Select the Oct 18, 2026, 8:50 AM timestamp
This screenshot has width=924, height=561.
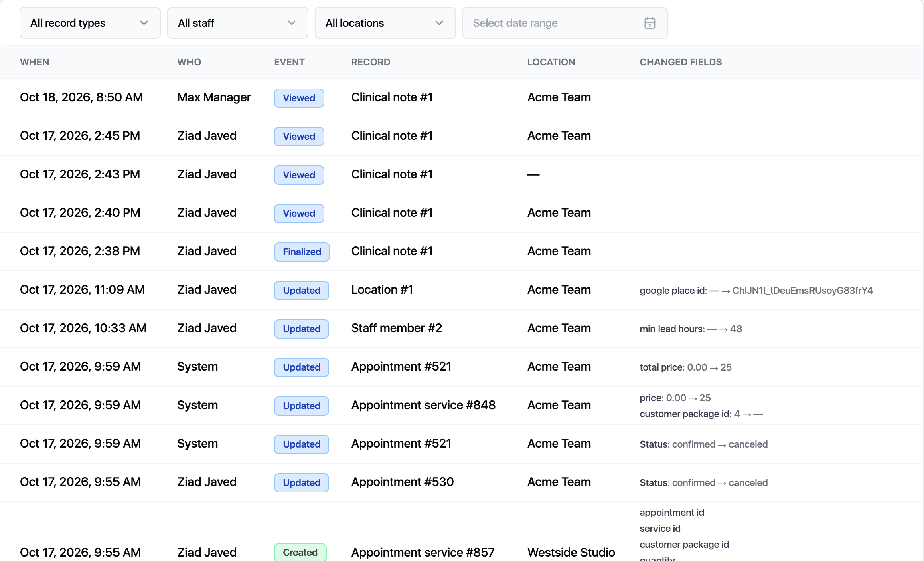pos(81,97)
